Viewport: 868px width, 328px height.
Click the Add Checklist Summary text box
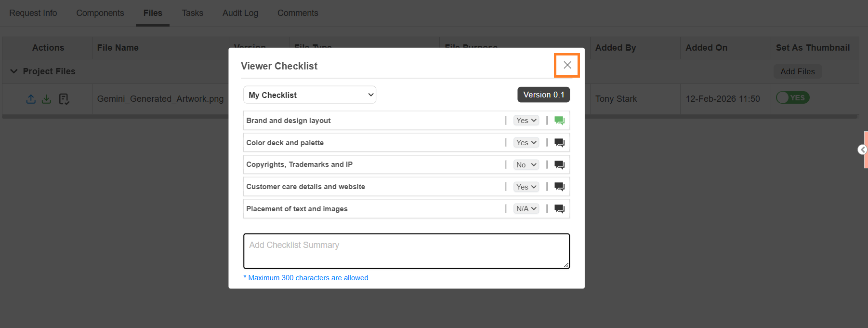(406, 251)
